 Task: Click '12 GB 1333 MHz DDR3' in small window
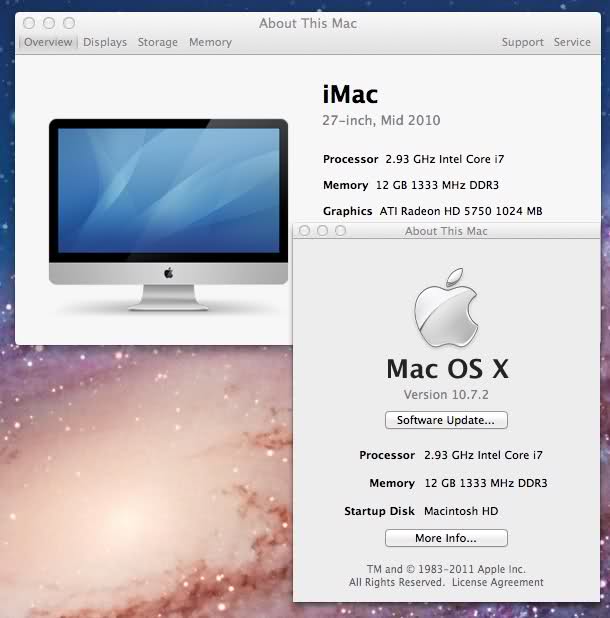(486, 483)
